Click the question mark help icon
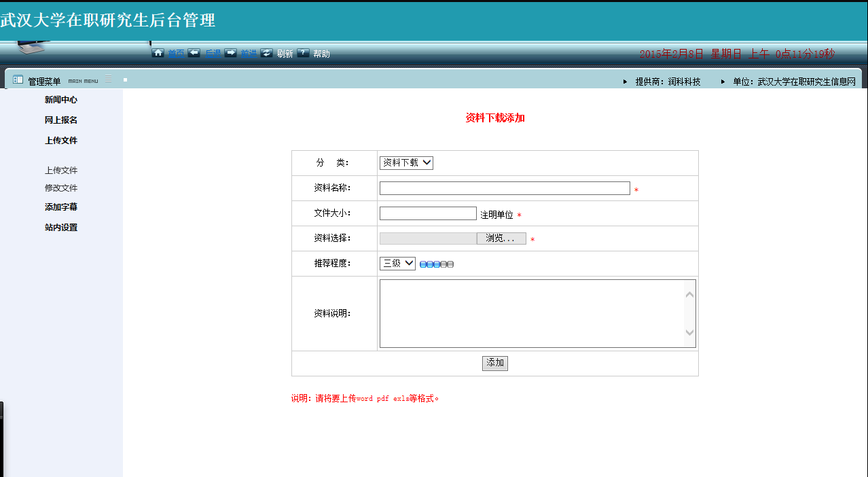The width and height of the screenshot is (868, 477). [x=304, y=53]
